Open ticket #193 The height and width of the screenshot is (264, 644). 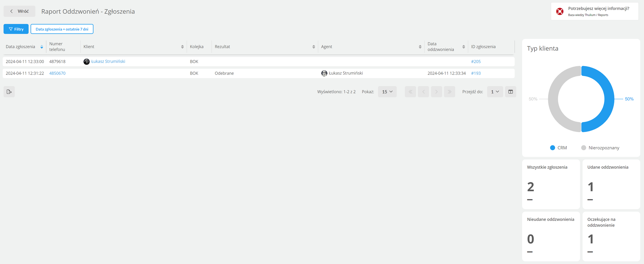pos(476,73)
